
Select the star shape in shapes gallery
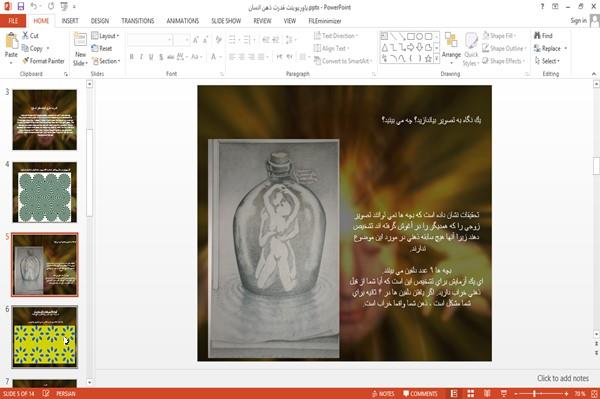[428, 58]
